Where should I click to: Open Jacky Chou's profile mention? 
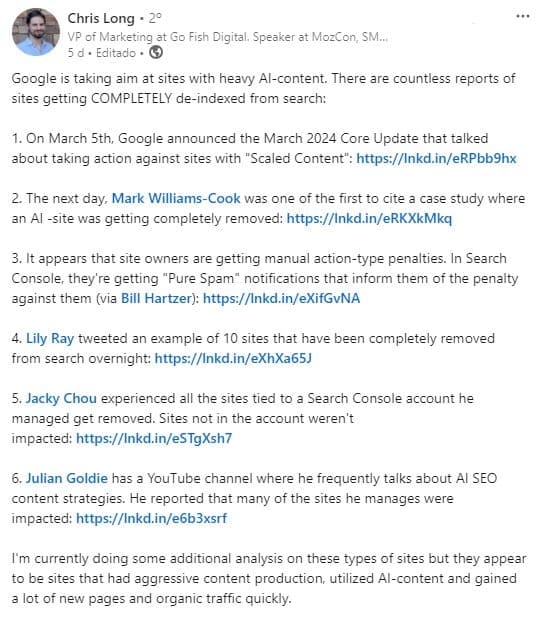61,398
